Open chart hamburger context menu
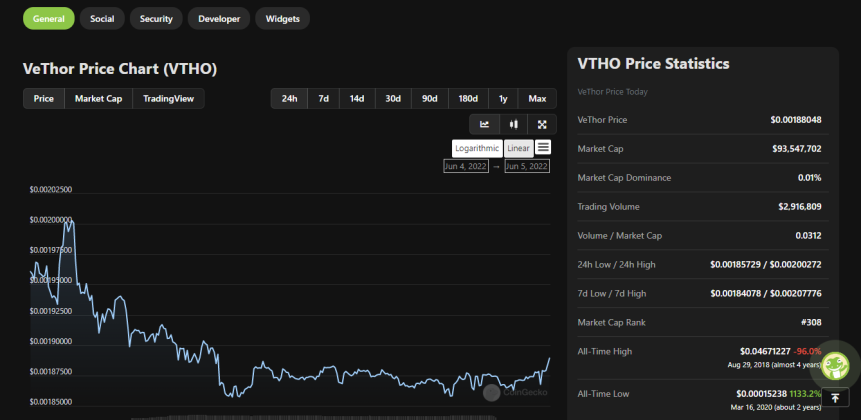 click(543, 147)
